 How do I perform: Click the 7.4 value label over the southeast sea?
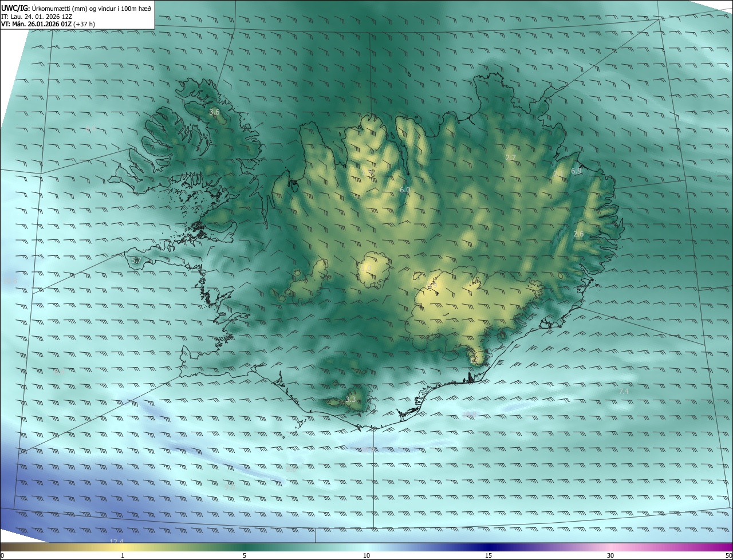[x=624, y=391]
